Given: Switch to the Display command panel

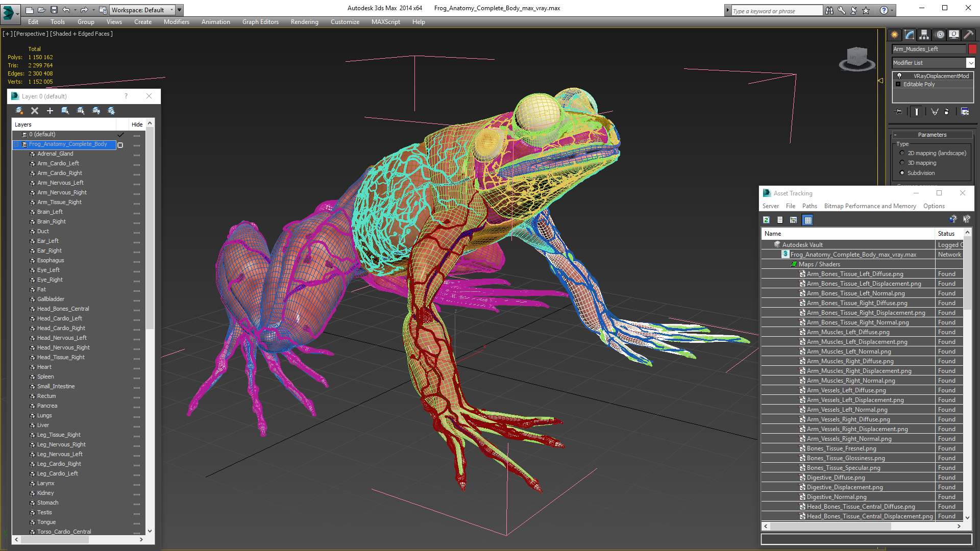Looking at the screenshot, I should coord(954,35).
